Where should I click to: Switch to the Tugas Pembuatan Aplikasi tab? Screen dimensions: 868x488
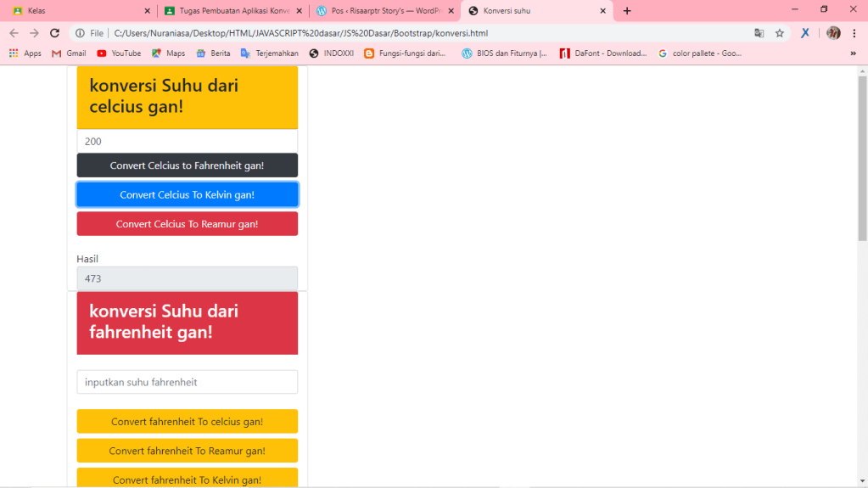pos(227,11)
